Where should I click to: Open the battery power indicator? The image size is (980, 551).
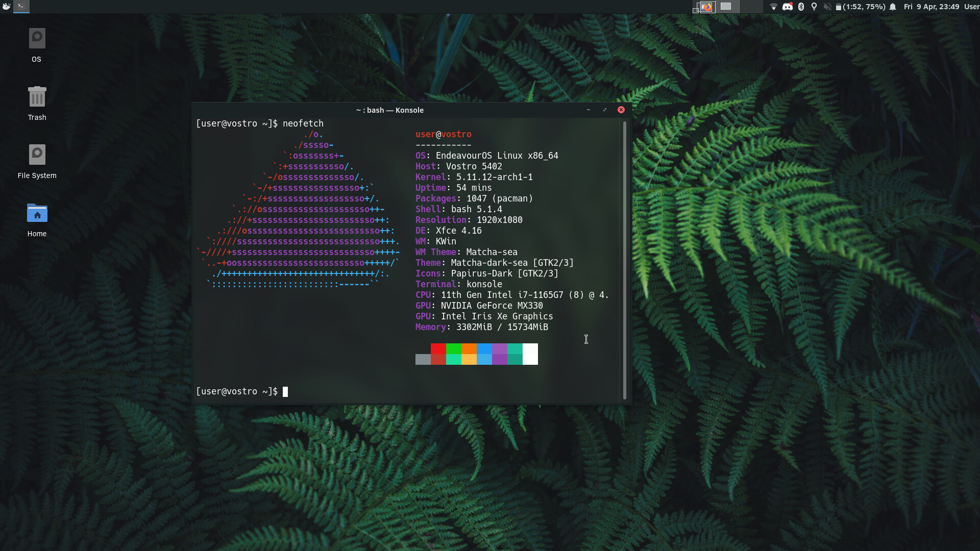(861, 7)
